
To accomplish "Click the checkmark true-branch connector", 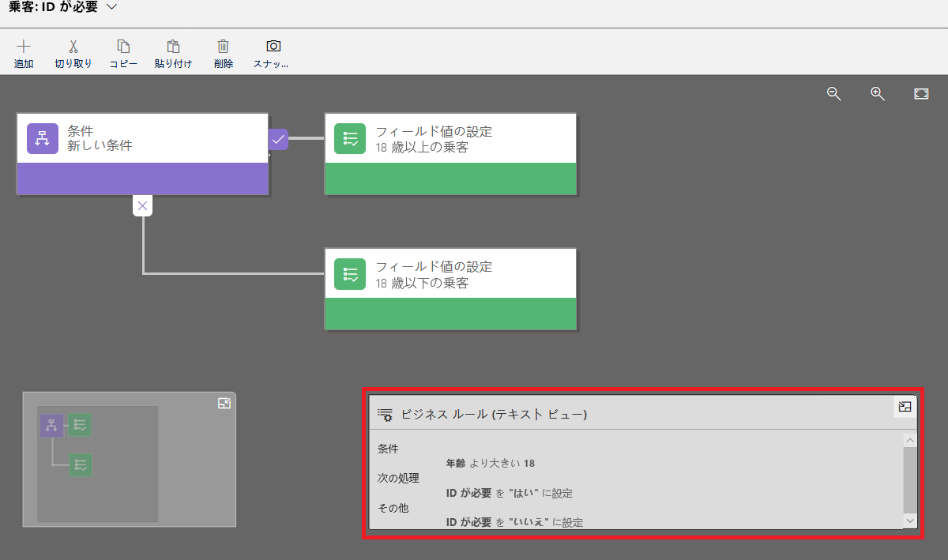I will click(278, 139).
